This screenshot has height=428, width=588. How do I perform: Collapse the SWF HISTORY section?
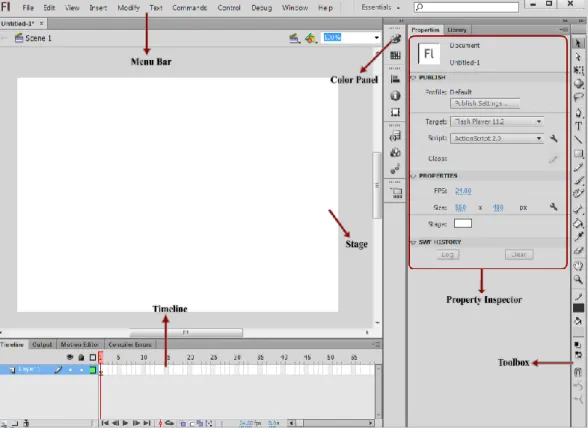pos(413,242)
